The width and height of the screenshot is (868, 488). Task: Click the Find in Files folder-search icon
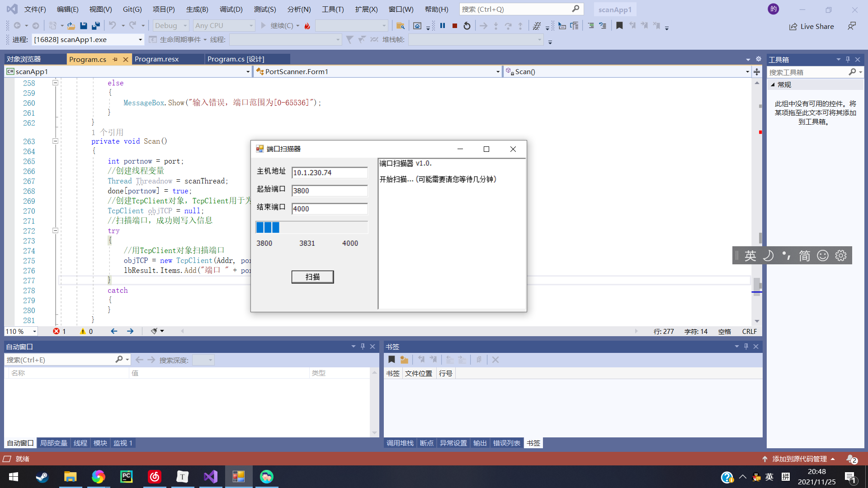(400, 26)
